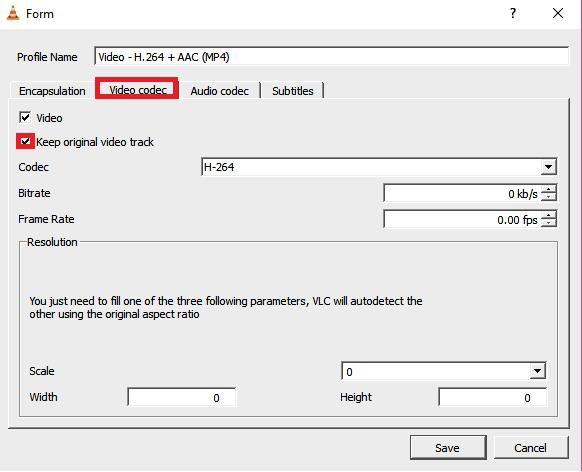This screenshot has height=472, width=582.
Task: Edit the Profile Name text field
Action: [331, 56]
